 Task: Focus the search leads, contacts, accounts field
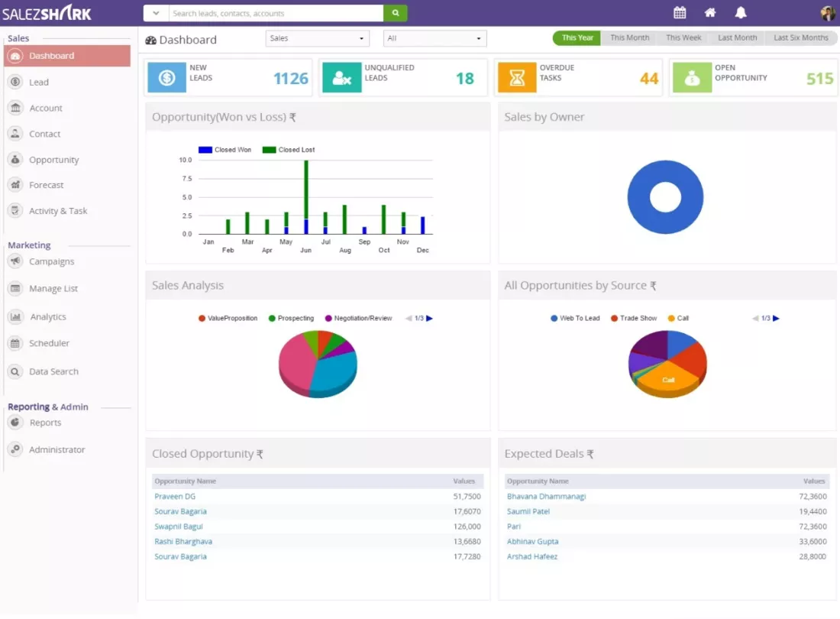click(276, 13)
